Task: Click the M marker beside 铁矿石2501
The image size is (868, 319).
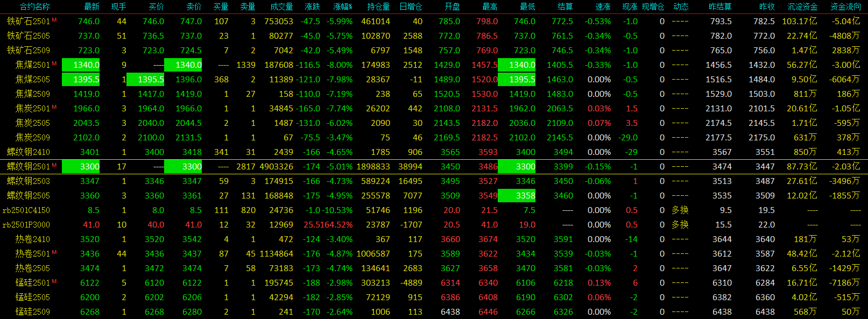Action: [54, 19]
